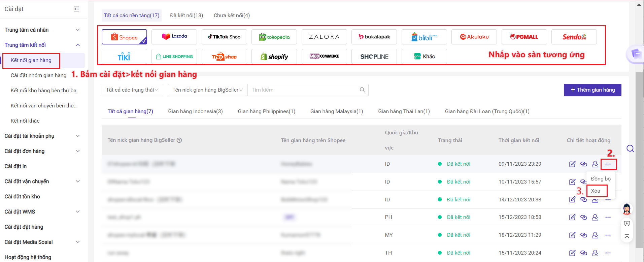Expand Cài đặt Media Sosial menu
This screenshot has width=644, height=262.
pos(78,242)
